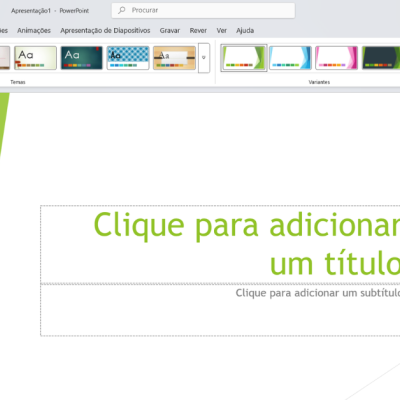400x400 pixels.
Task: Apply the dark teal Aa theme
Action: coord(82,58)
